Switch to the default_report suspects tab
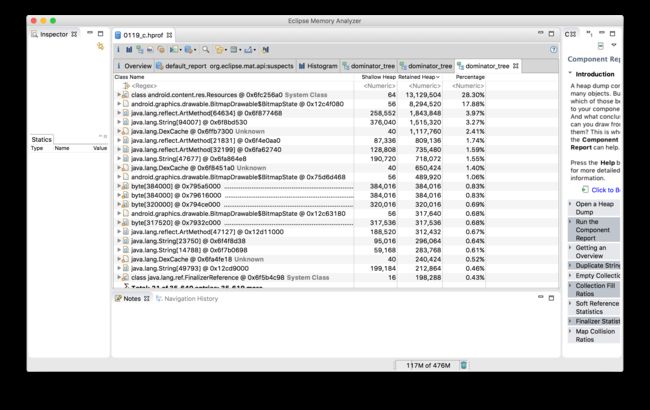Image resolution: width=650 pixels, height=410 pixels. tap(226, 66)
